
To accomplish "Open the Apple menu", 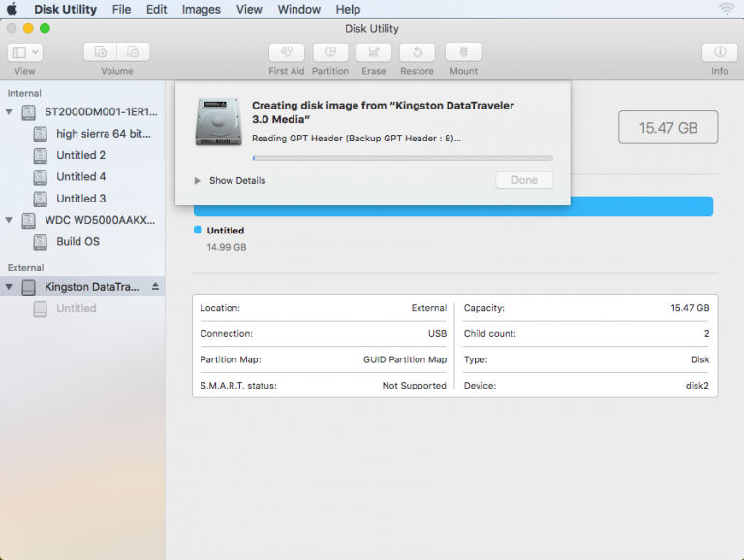I will tap(14, 10).
